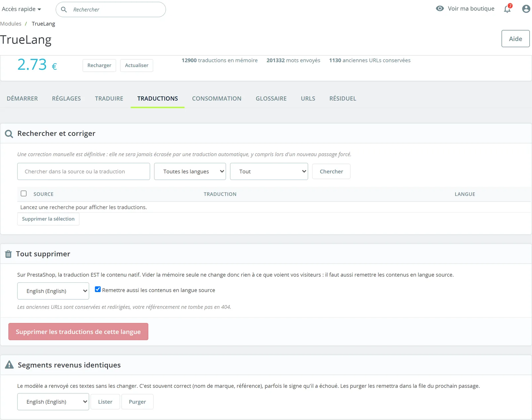Image resolution: width=532 pixels, height=420 pixels.
Task: Click the trash icon next to Tout supprimer
Action: pyautogui.click(x=8, y=254)
